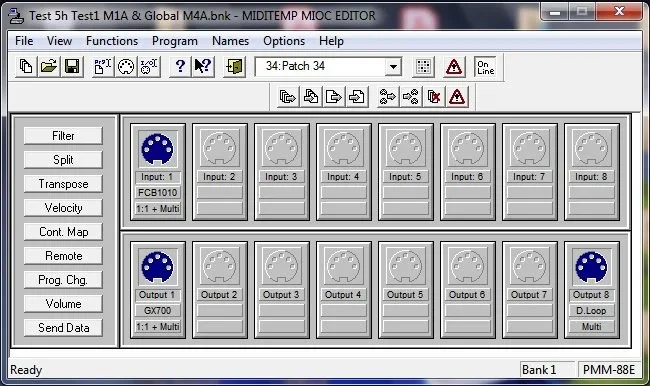Toggle Input 2 MIDI connector
This screenshot has width=650, height=386.
point(219,149)
